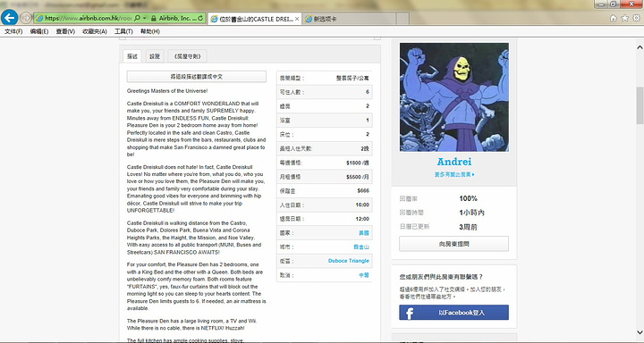Open the 查看(V) menu
The height and width of the screenshot is (343, 644).
point(65,31)
